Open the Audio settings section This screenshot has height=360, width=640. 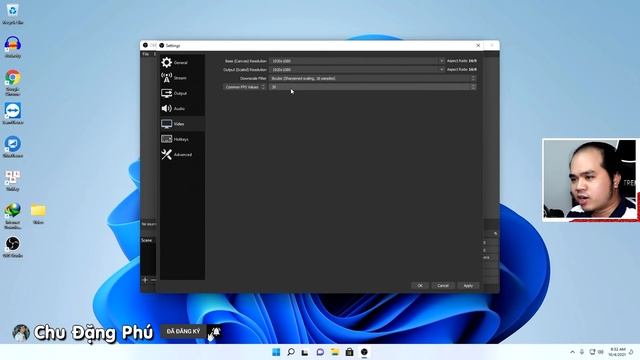(x=182, y=109)
